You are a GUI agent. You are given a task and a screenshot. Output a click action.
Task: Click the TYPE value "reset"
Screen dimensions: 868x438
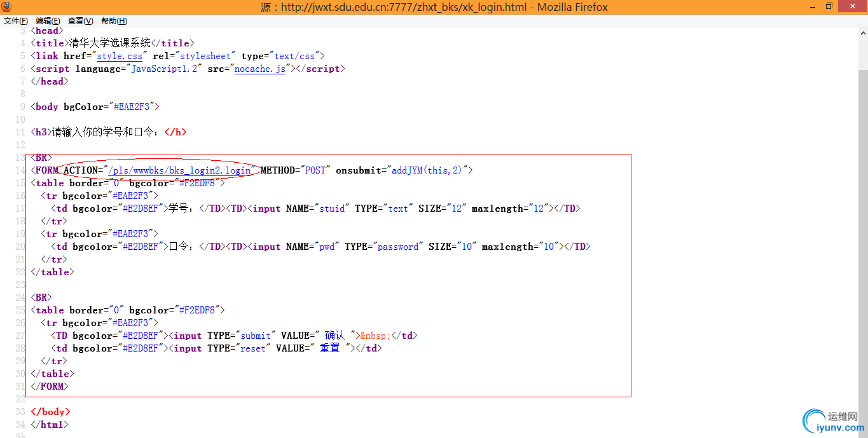coord(253,348)
